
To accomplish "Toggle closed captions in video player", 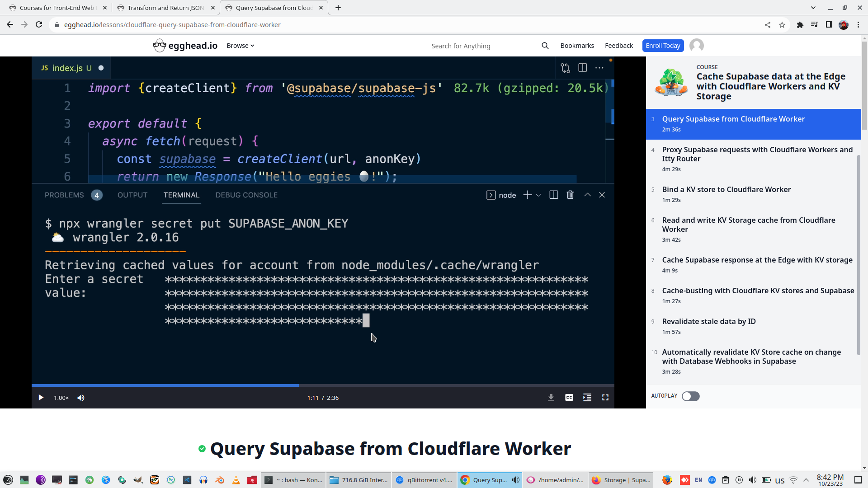I will pyautogui.click(x=569, y=398).
